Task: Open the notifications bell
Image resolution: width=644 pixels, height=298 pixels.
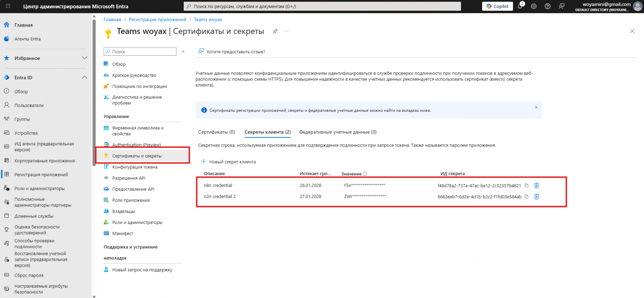Action: point(520,6)
